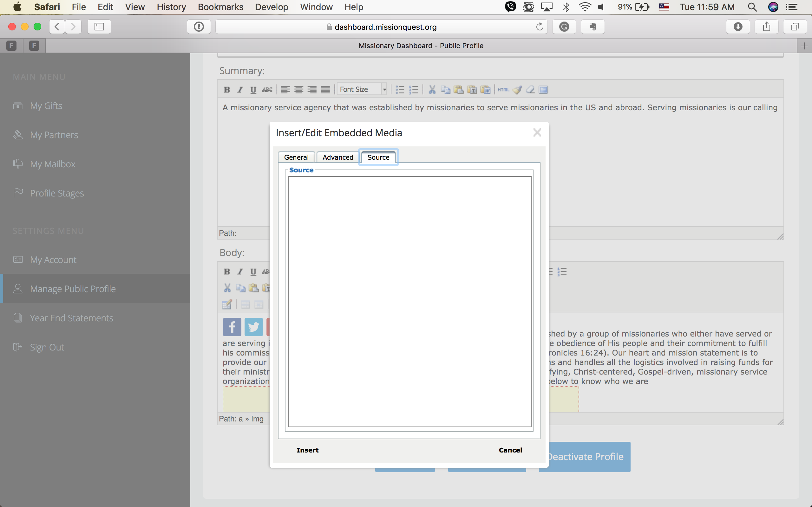Toggle underline in Summary editor toolbar
Screen dimensions: 812x507
253,90
